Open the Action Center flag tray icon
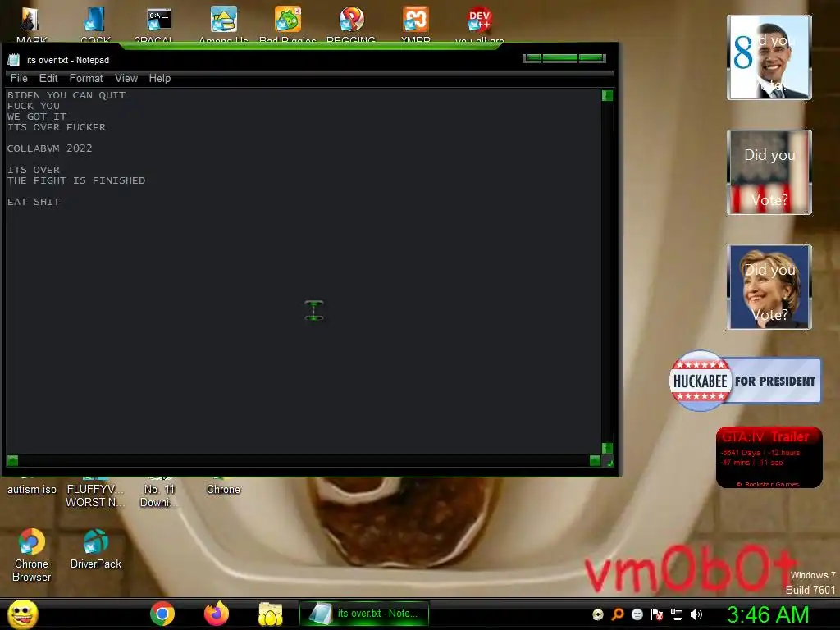840x630 pixels. [x=657, y=614]
